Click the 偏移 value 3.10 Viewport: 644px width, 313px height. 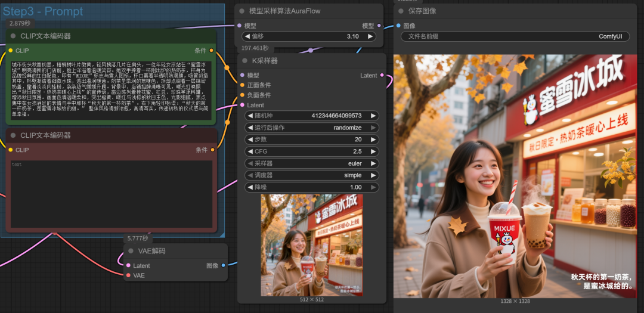pyautogui.click(x=353, y=36)
